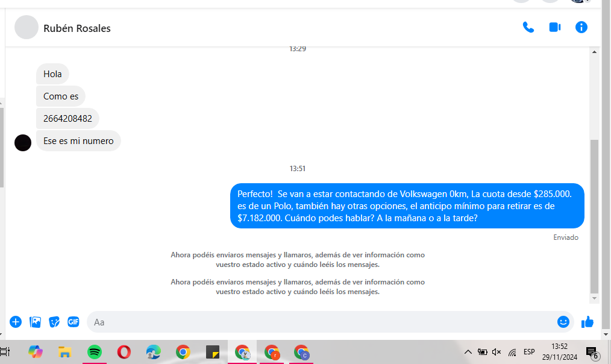
Task: Open Spotify from the taskbar
Action: tap(95, 352)
